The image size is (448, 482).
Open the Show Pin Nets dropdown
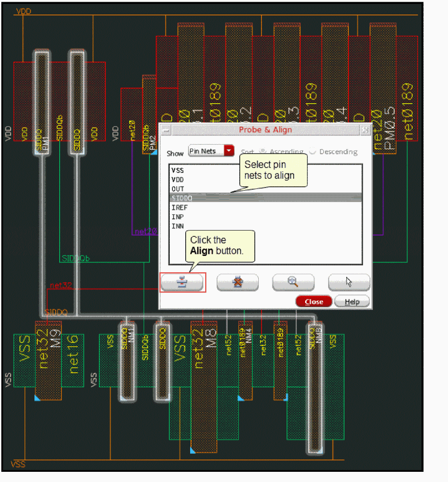pyautogui.click(x=229, y=151)
